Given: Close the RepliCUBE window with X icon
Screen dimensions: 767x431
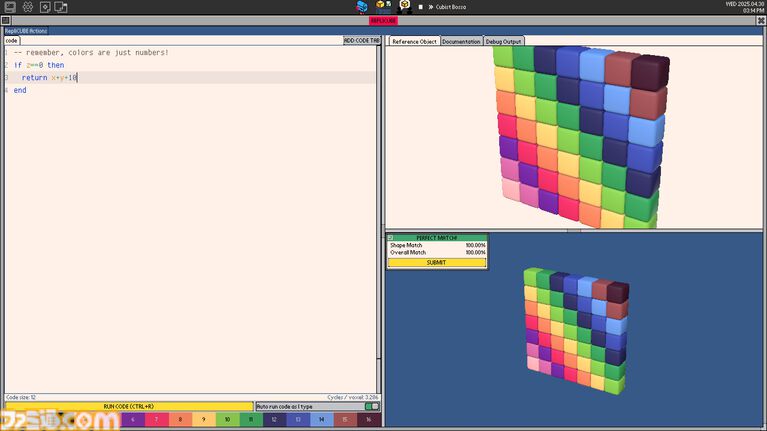Looking at the screenshot, I should [761, 21].
